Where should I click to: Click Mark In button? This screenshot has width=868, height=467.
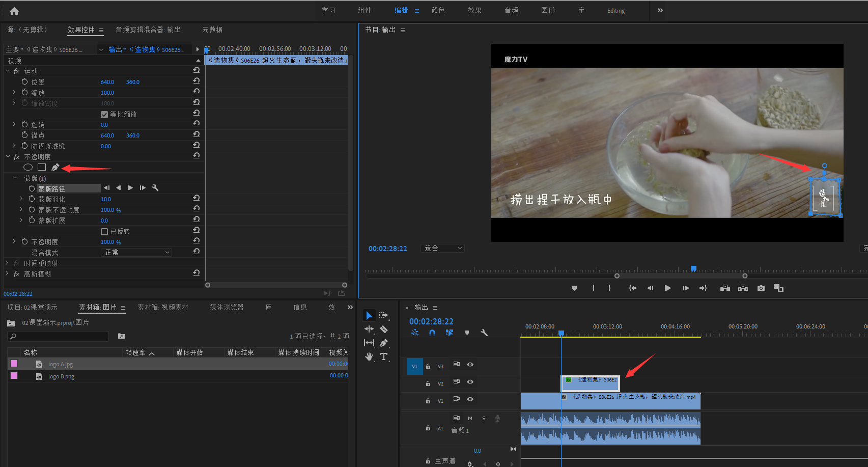point(593,288)
